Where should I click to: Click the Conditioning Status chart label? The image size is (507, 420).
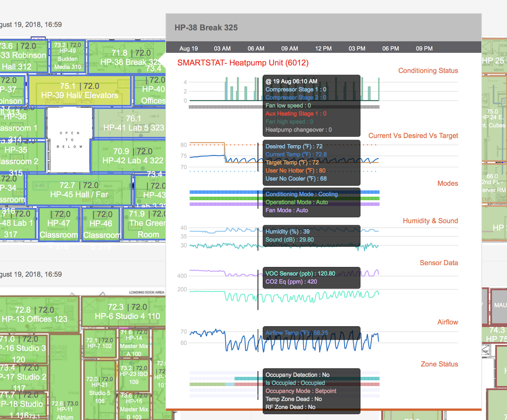[428, 71]
